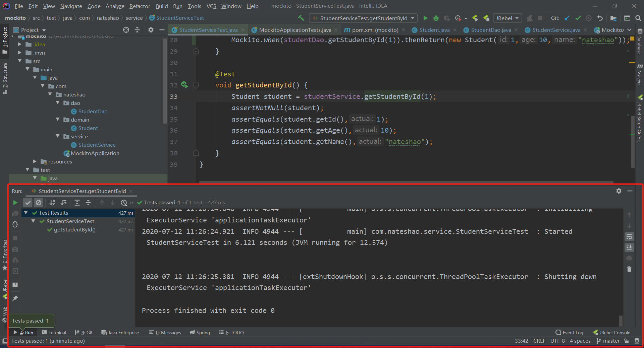Open the Terminal tool window
The height and width of the screenshot is (348, 644).
coord(54,333)
